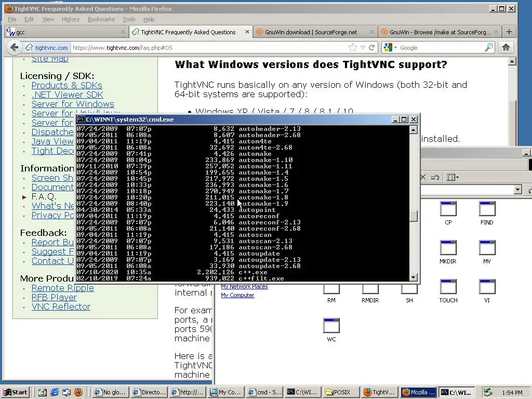Screen dimensions: 532x399
Task: Expand Explorer address bar dropdown
Action: (x=518, y=190)
